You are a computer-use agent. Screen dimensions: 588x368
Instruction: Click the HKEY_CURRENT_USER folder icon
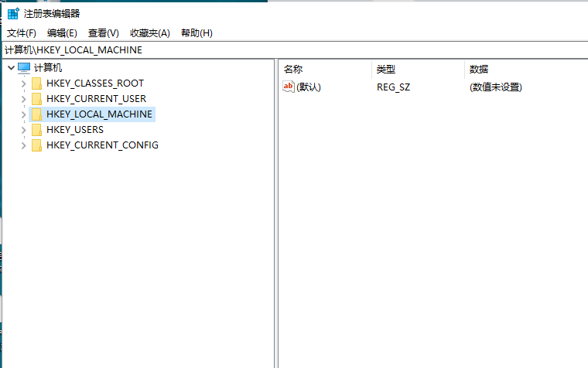(36, 99)
